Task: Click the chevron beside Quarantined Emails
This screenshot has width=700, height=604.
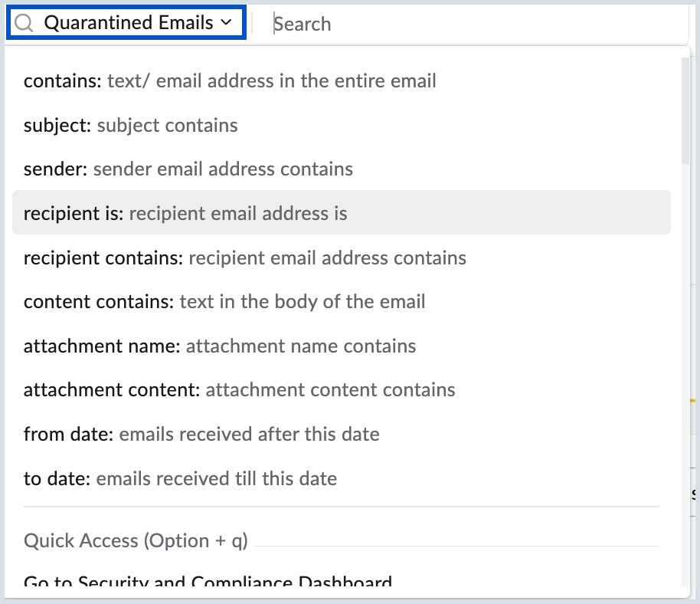Action: [225, 23]
